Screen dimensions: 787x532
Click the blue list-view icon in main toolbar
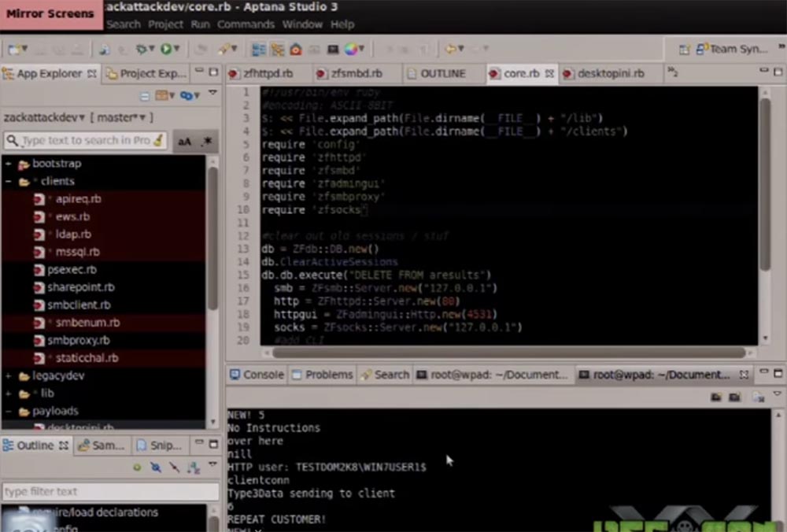click(259, 49)
